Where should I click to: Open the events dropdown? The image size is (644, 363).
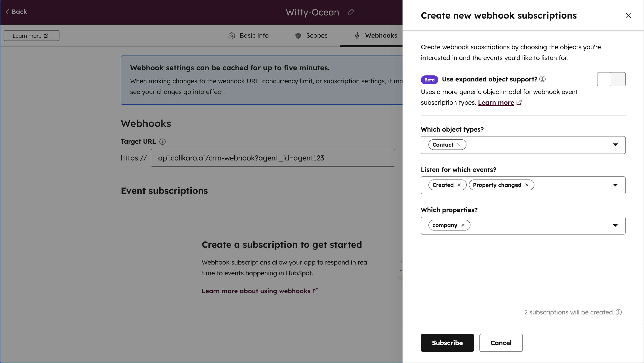point(616,185)
